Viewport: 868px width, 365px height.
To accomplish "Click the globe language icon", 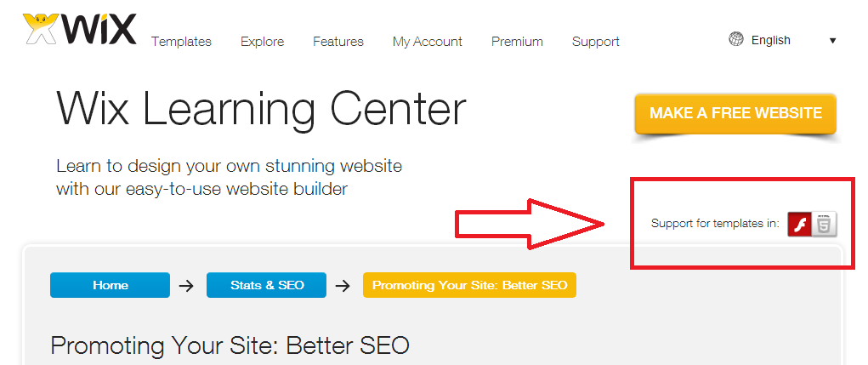I will (735, 39).
